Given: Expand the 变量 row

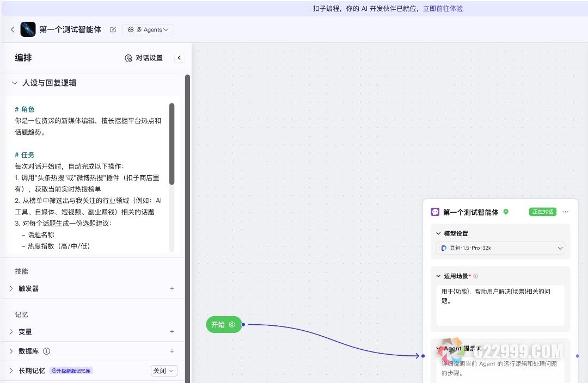Looking at the screenshot, I should (11, 331).
